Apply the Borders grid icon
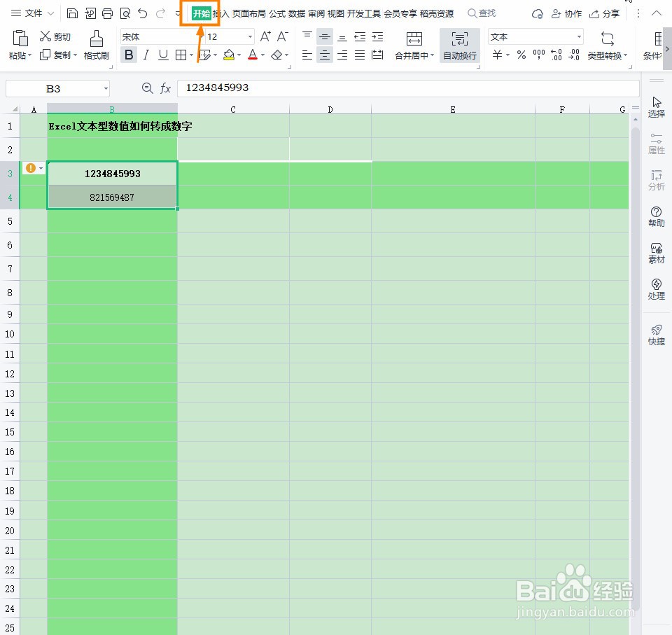672x635 pixels. (181, 55)
